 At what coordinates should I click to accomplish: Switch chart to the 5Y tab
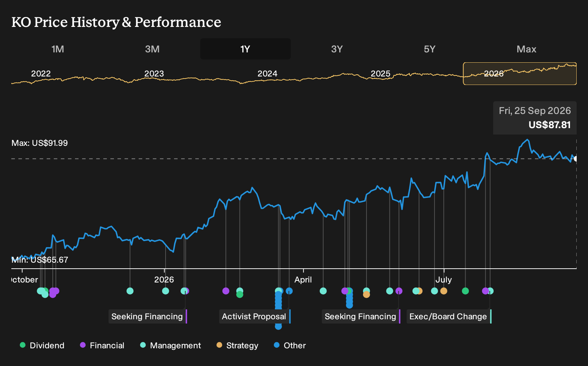430,49
